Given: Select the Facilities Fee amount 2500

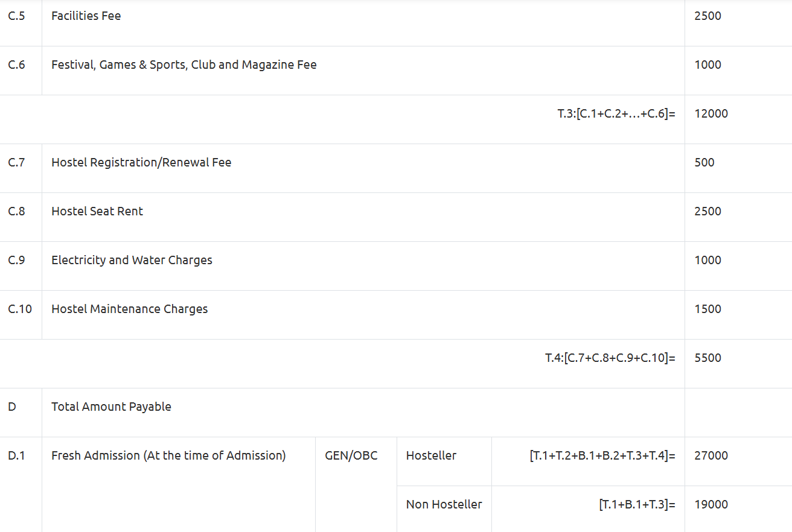Looking at the screenshot, I should coord(707,16).
